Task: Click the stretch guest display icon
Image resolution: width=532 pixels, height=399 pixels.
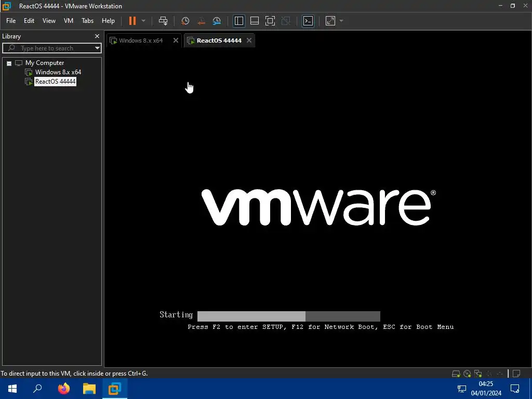Action: (330, 21)
